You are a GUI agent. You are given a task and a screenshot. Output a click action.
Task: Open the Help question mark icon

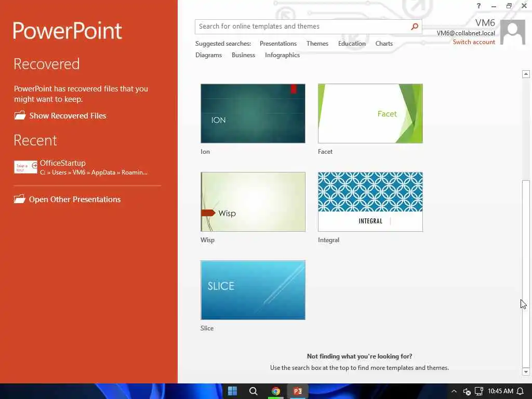pos(478,6)
